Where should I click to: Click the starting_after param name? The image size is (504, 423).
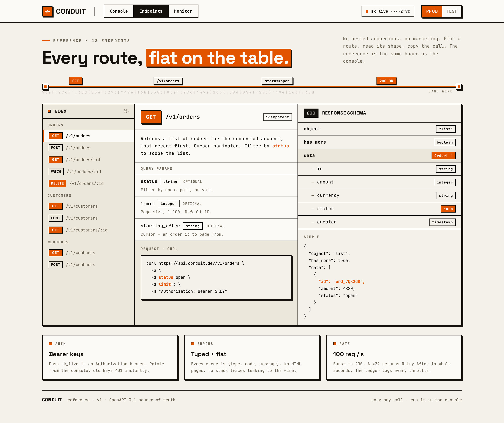160,226
